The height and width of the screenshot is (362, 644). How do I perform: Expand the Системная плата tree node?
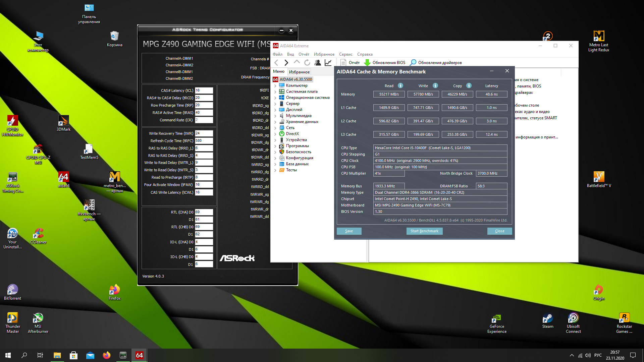point(275,92)
